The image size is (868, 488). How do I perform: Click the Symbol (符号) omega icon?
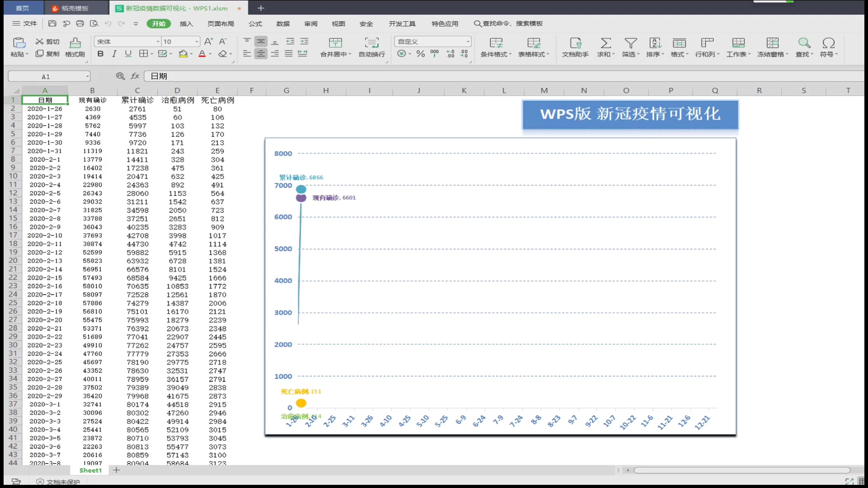[x=829, y=43]
